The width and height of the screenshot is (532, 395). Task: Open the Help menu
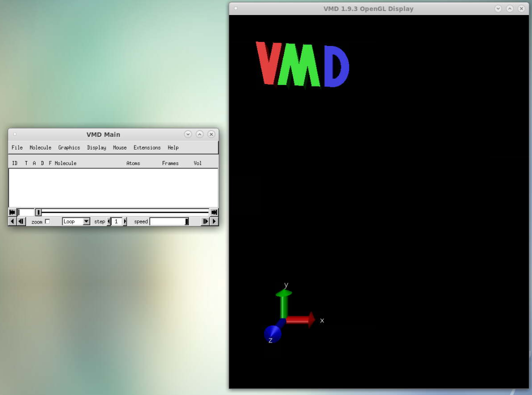pyautogui.click(x=173, y=147)
